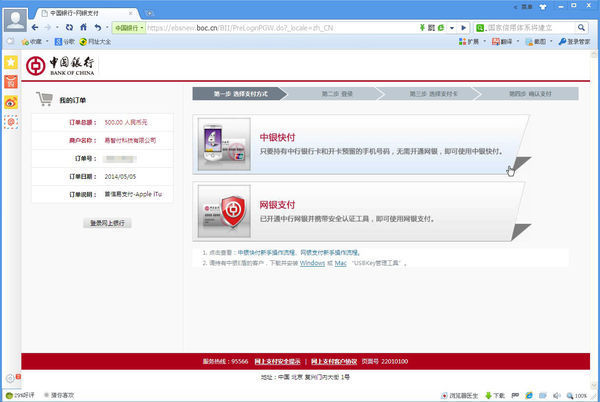Click the Bank of China logo

click(60, 66)
